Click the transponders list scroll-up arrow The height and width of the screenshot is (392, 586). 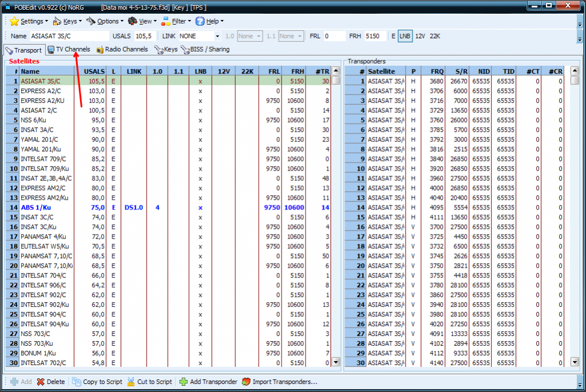click(x=575, y=71)
